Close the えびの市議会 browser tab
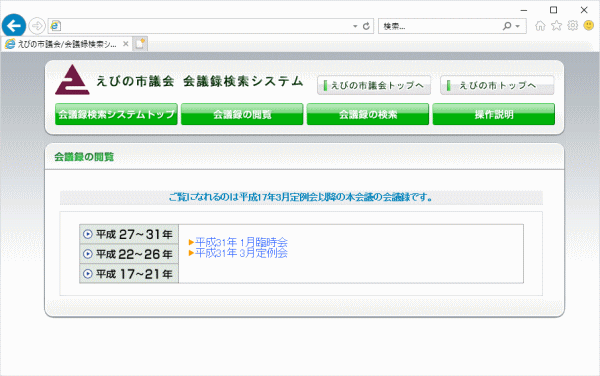 tap(126, 44)
